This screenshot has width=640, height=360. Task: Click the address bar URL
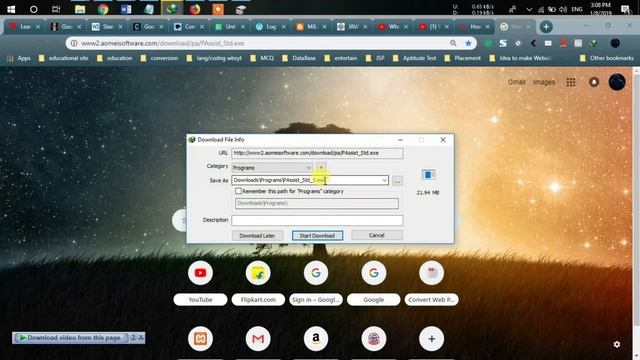pyautogui.click(x=162, y=43)
